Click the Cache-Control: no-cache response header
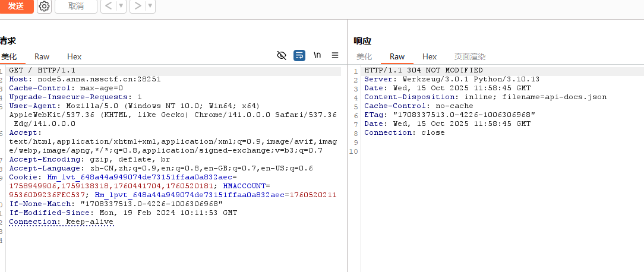The width and height of the screenshot is (644, 272). 419,106
